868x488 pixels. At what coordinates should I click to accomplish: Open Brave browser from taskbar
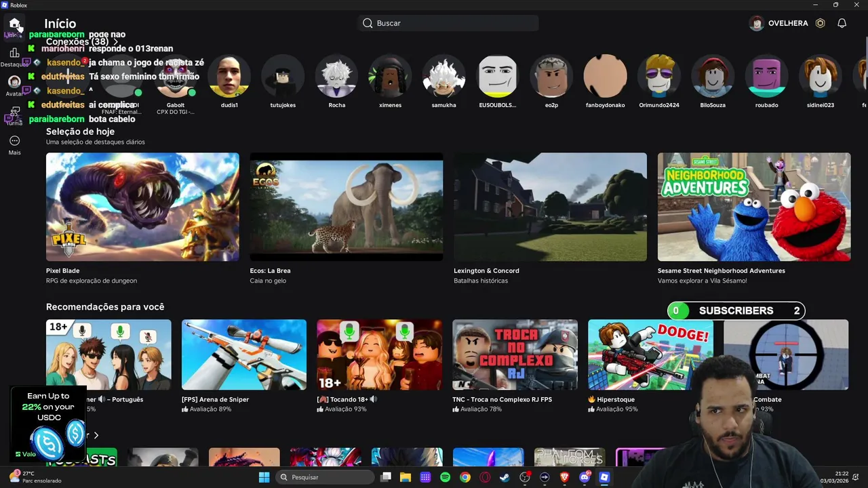[564, 477]
